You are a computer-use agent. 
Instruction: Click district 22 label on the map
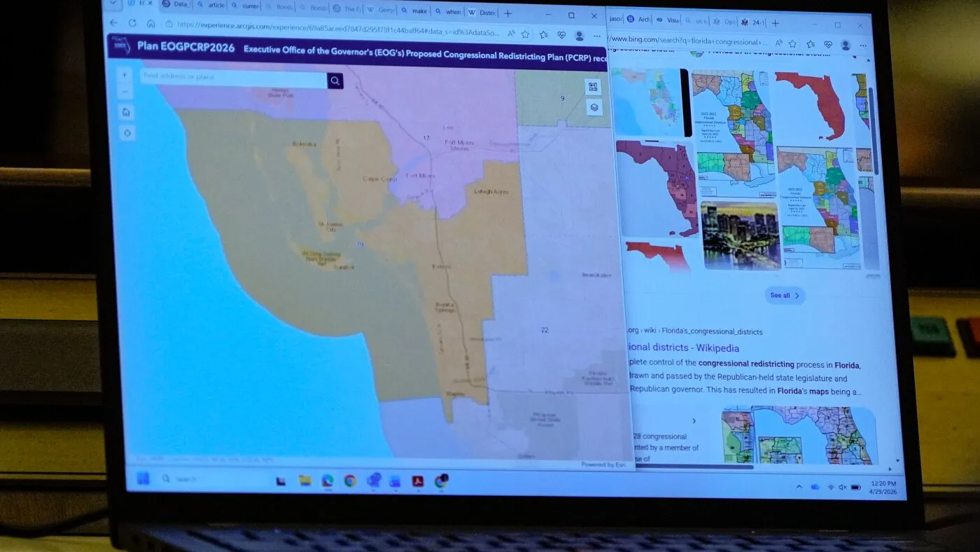click(x=545, y=329)
